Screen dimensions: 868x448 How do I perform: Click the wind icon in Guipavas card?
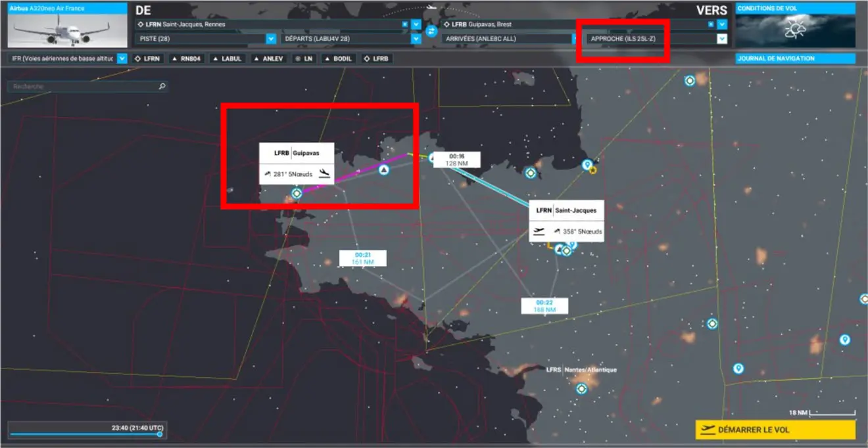[x=268, y=174]
